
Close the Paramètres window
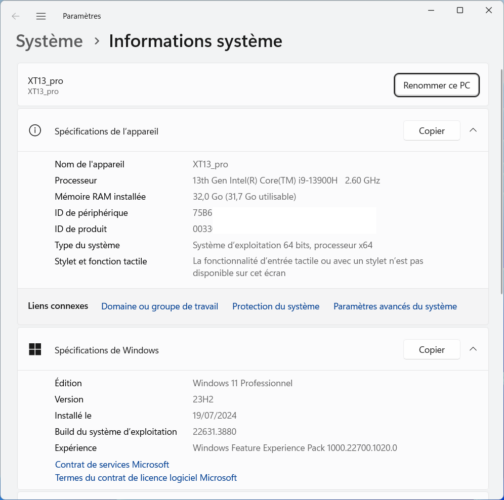point(489,10)
